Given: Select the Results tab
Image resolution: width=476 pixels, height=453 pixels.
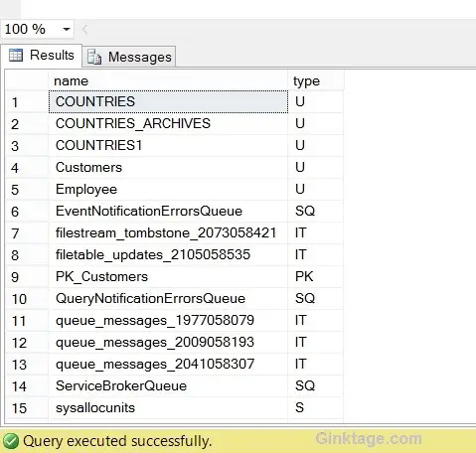Looking at the screenshot, I should click(x=42, y=55).
